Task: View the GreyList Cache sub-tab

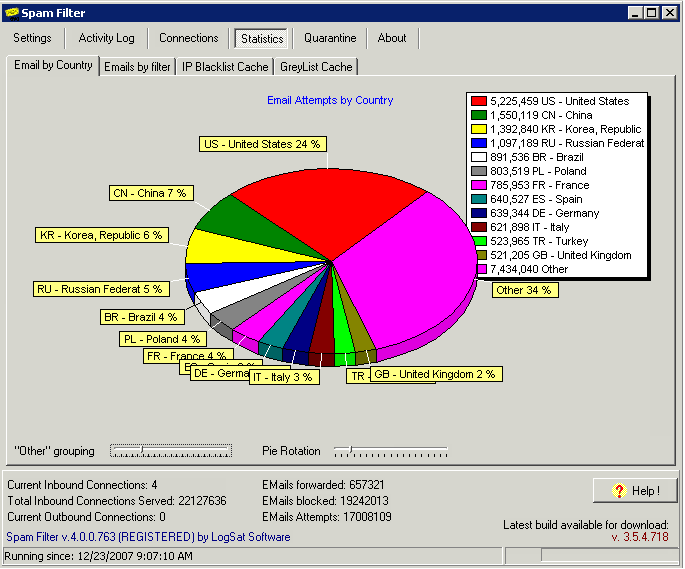Action: (315, 67)
